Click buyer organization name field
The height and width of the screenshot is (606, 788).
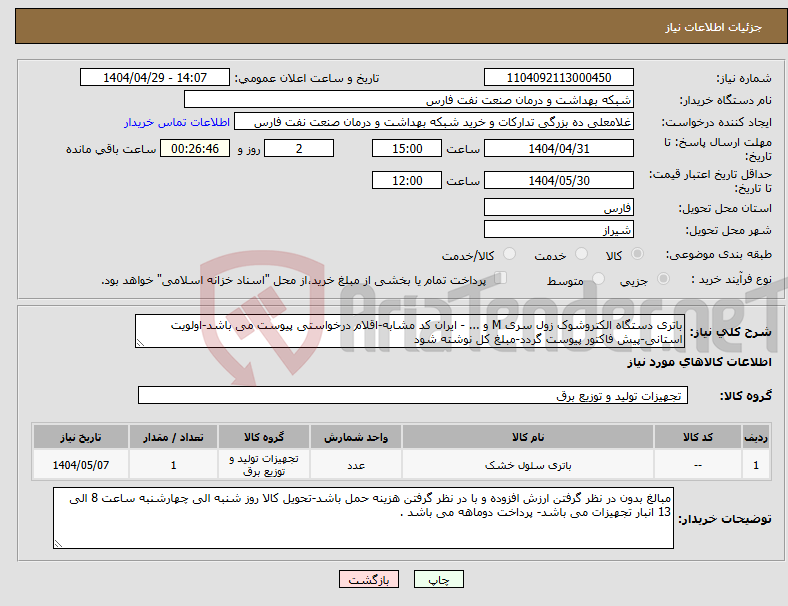(409, 100)
